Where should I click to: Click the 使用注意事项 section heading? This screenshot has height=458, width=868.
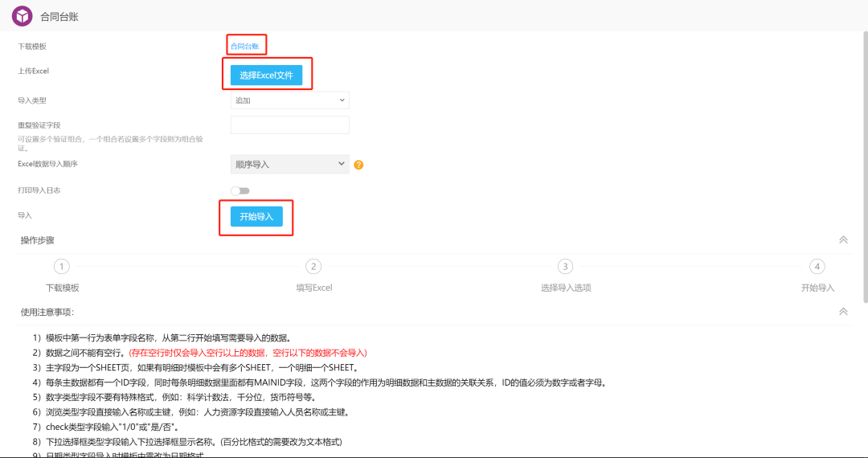click(x=47, y=312)
